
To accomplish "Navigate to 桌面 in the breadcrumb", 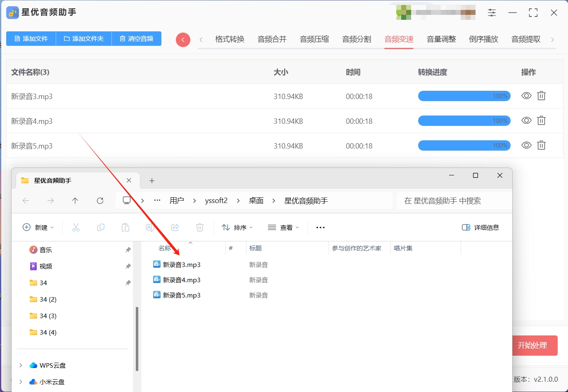I will [x=256, y=201].
